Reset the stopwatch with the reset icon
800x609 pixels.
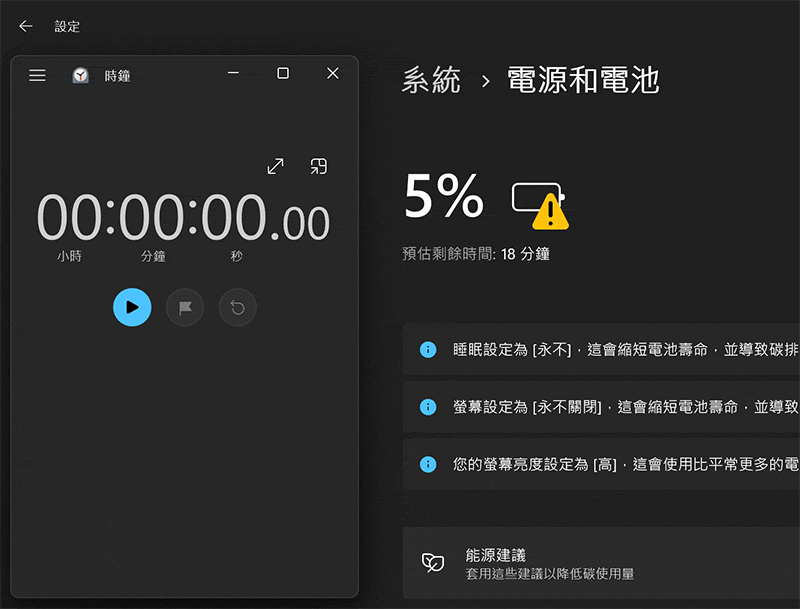pos(238,307)
